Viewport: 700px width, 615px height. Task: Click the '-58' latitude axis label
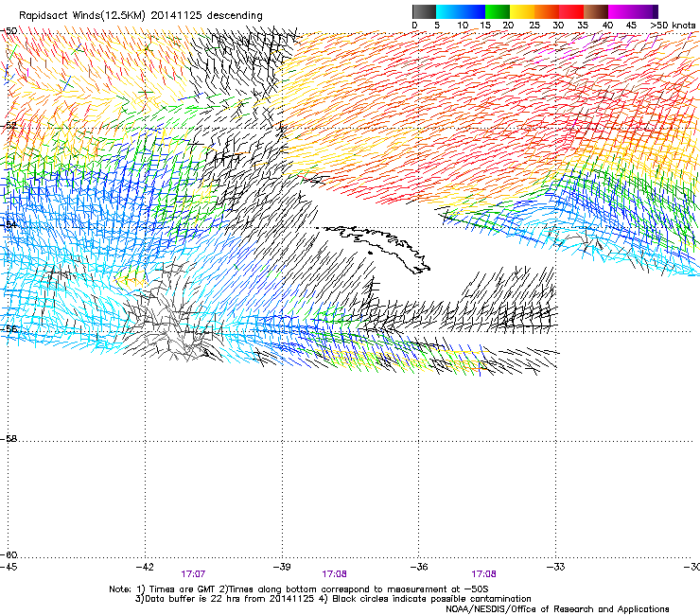(9, 439)
